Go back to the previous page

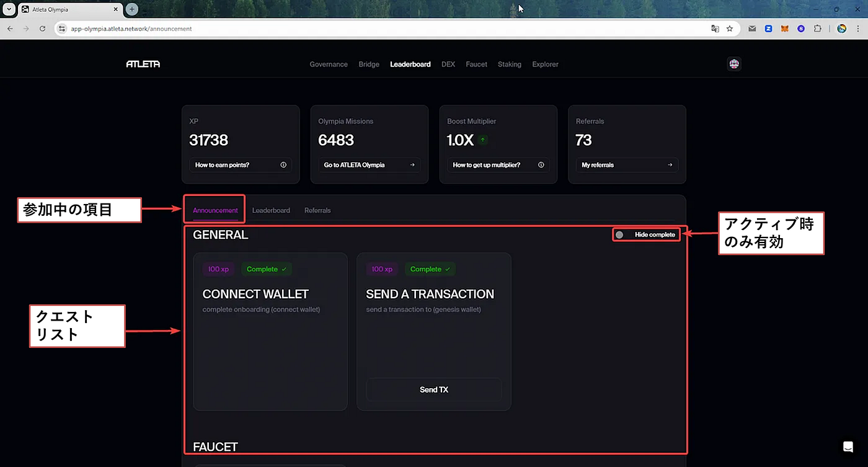[x=11, y=29]
